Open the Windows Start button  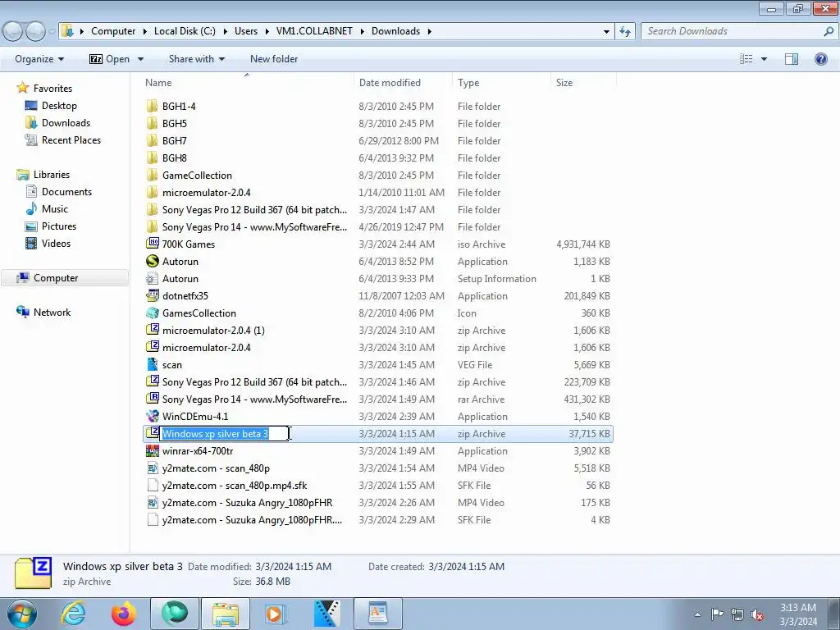(x=21, y=614)
